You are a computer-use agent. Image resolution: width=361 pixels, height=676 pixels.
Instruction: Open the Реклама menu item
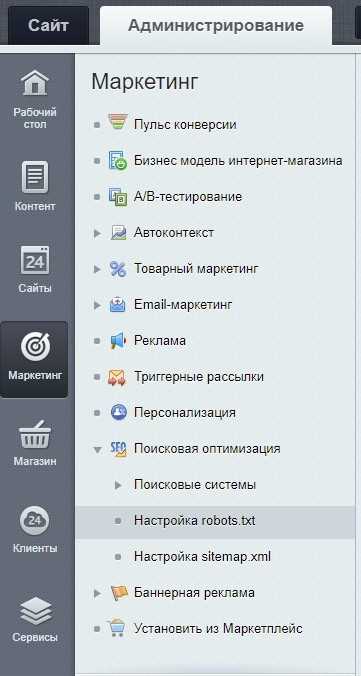[x=160, y=341]
